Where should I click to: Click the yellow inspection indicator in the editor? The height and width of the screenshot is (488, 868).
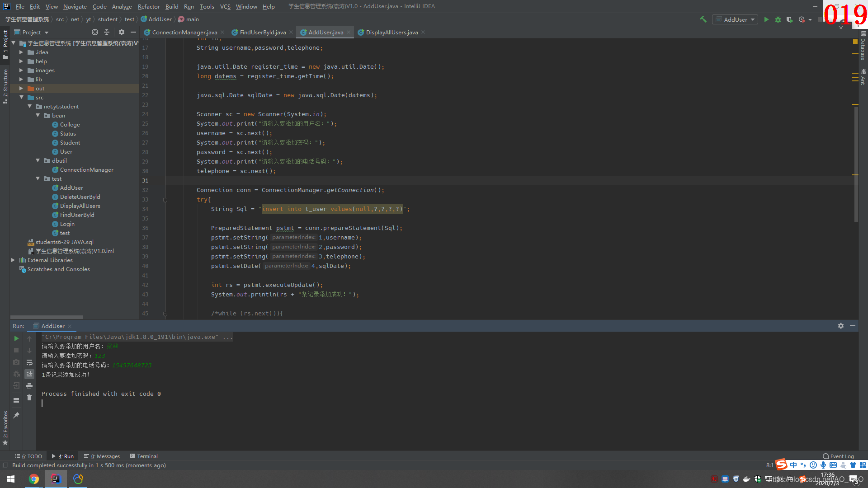[x=855, y=41]
